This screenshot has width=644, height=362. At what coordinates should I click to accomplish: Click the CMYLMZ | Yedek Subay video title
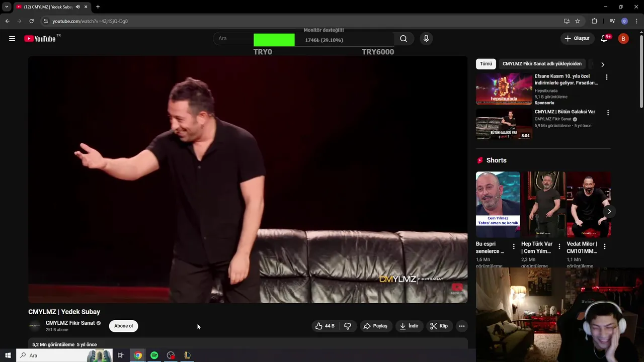[64, 312]
